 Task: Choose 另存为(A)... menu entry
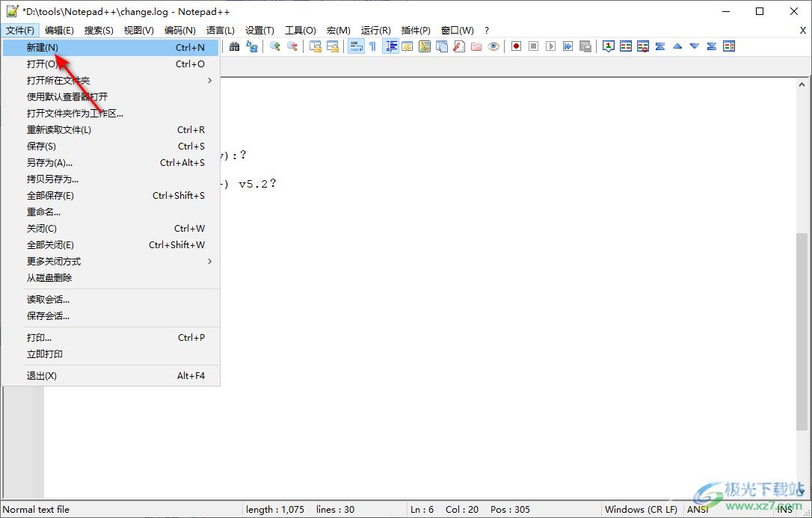111,162
